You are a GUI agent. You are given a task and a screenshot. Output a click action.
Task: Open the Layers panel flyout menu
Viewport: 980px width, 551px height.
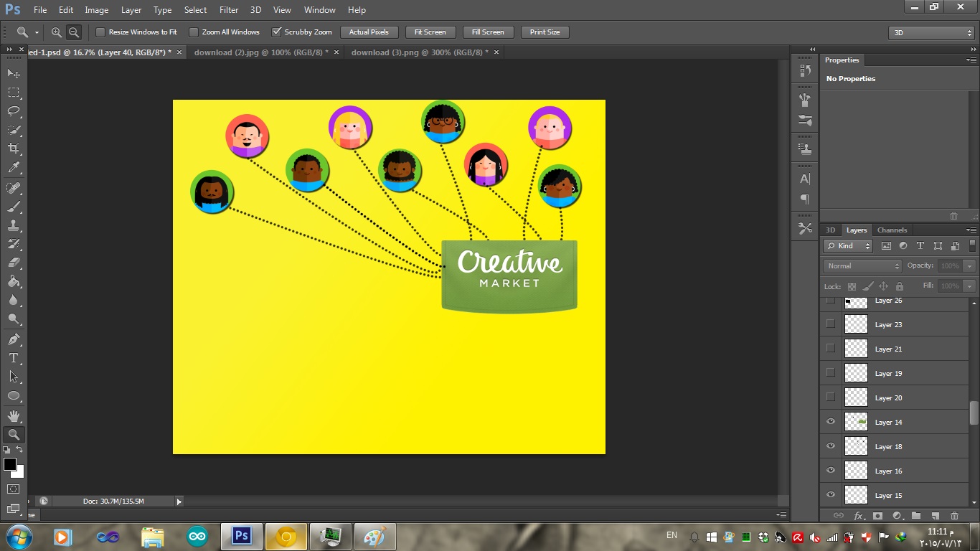[x=971, y=230]
